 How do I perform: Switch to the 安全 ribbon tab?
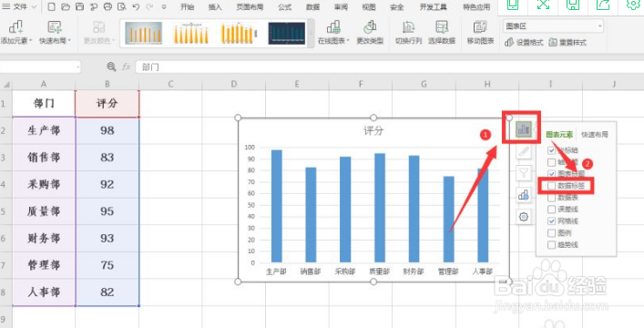396,7
